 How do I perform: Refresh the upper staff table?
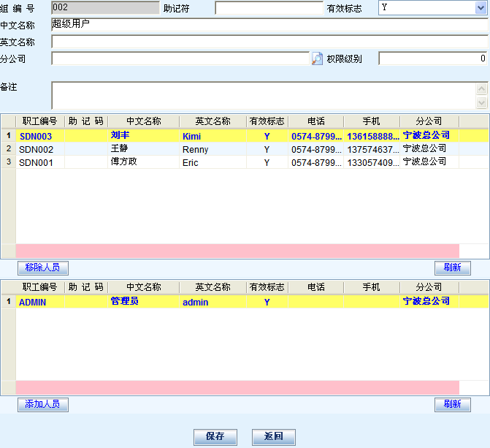tap(452, 267)
